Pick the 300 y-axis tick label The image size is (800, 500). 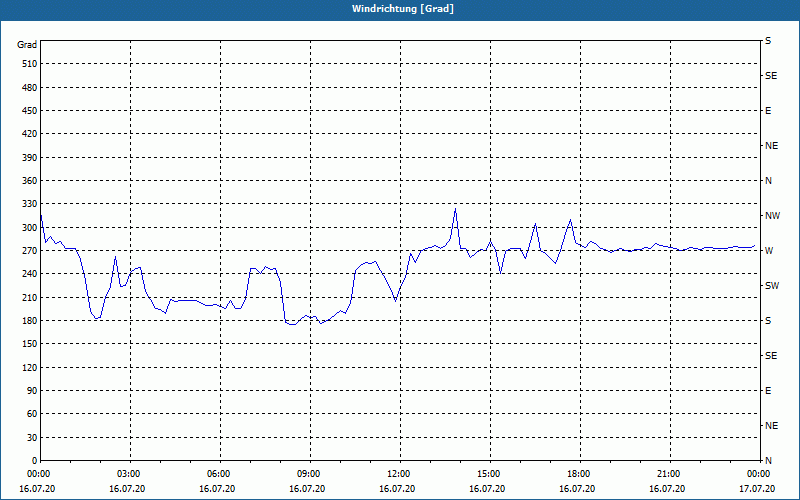(x=30, y=228)
